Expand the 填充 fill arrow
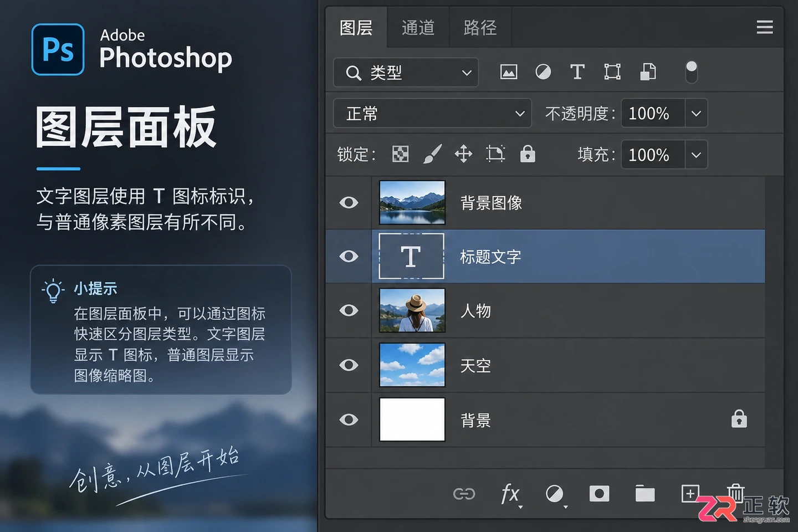 coord(696,155)
